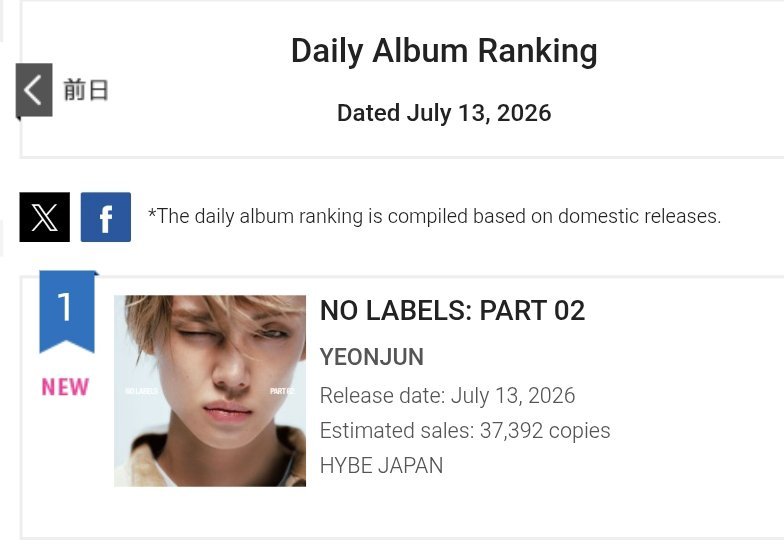Open the NO LABELS album cover image
Screen dimensions: 784x545
210,391
